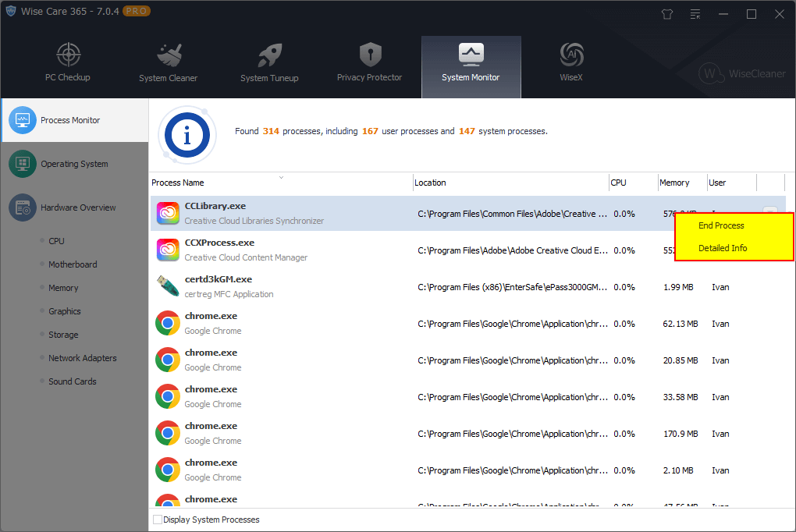
Task: Open the menu list icon in title bar
Action: coord(695,14)
